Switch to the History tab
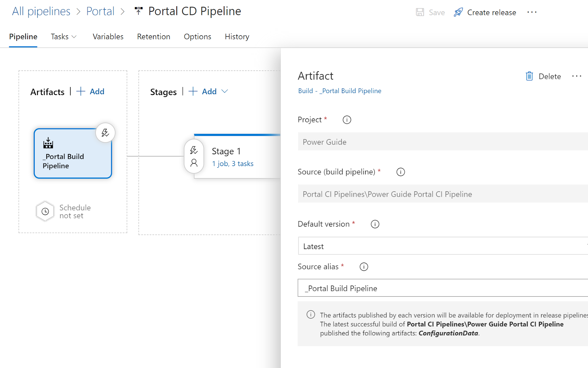588x368 pixels. tap(237, 37)
